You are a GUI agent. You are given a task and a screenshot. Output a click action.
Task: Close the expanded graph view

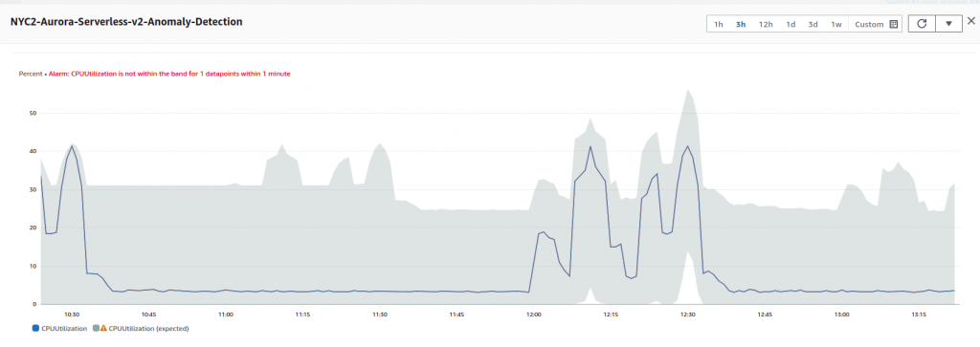point(970,21)
